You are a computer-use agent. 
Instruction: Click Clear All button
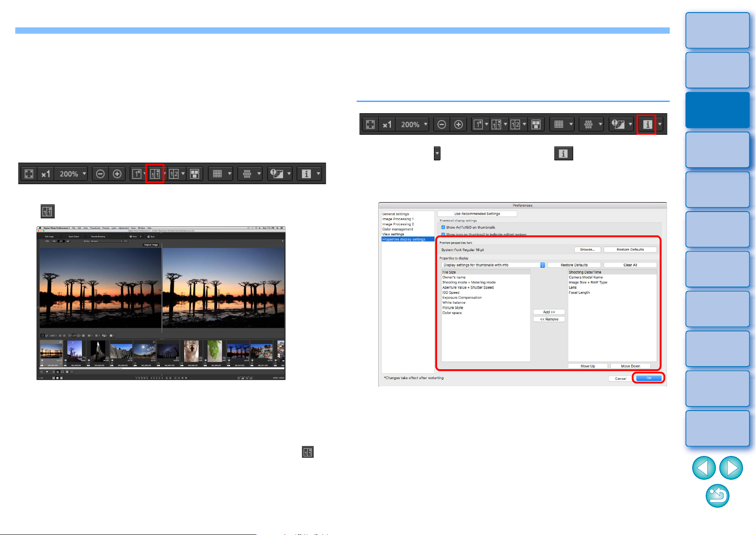tap(630, 265)
